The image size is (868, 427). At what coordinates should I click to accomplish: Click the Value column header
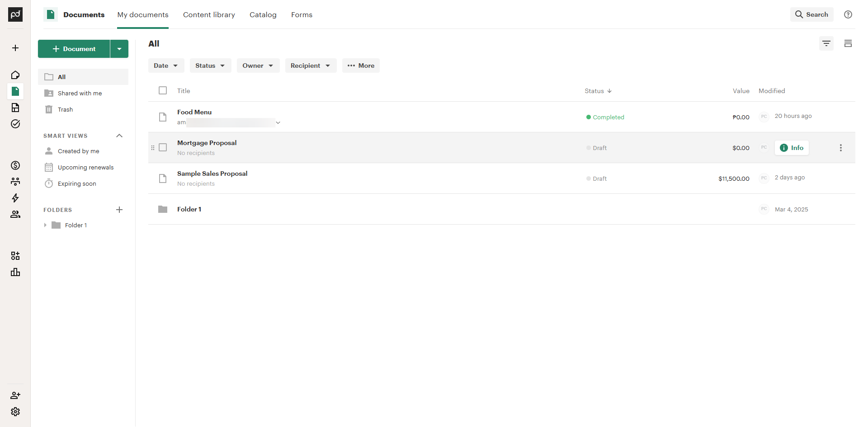tap(741, 91)
